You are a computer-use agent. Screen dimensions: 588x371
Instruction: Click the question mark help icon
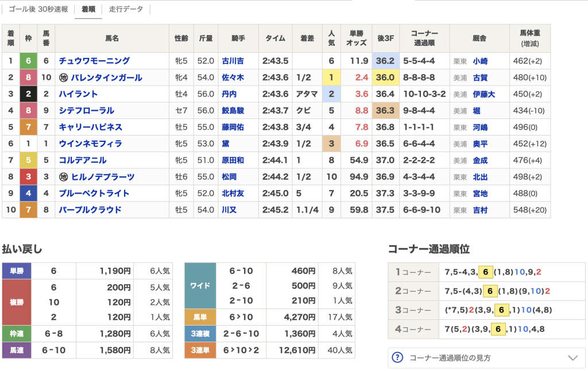397,357
